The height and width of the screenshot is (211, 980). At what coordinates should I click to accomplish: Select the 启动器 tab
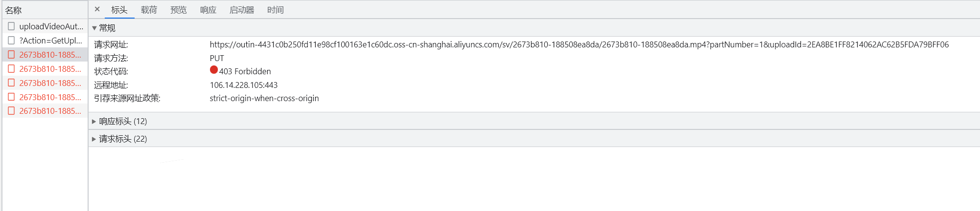[x=242, y=10]
